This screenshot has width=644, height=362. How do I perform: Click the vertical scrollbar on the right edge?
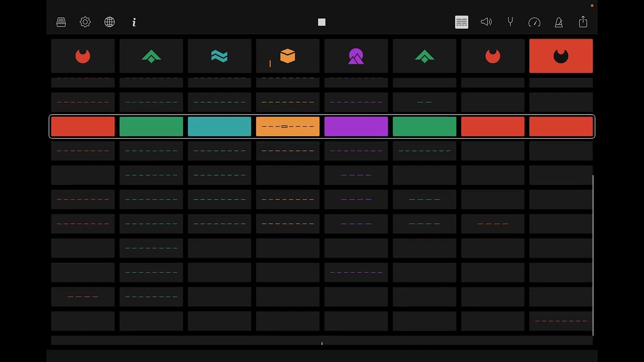point(594,255)
